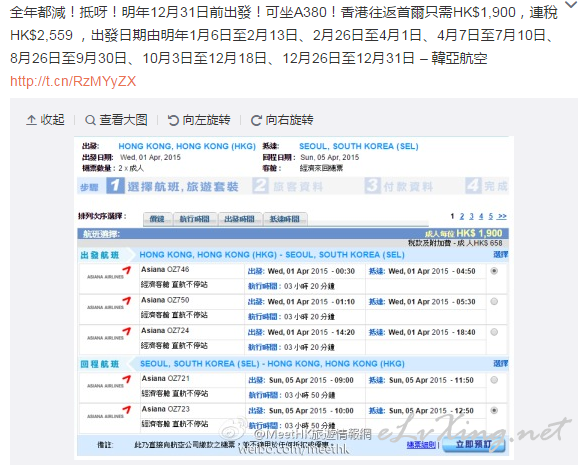The image size is (582, 465).
Task: Click the ticket count 2 x 成人
Action: (131, 168)
